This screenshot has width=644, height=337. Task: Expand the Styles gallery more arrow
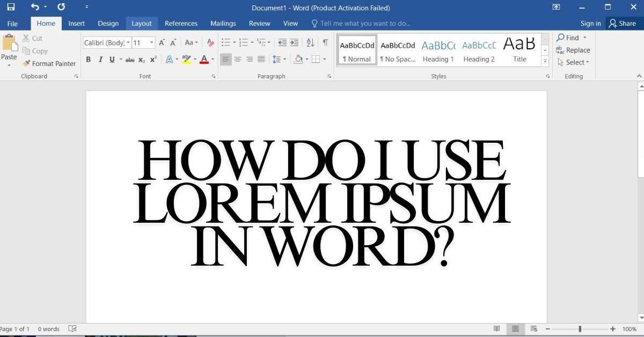coord(545,62)
